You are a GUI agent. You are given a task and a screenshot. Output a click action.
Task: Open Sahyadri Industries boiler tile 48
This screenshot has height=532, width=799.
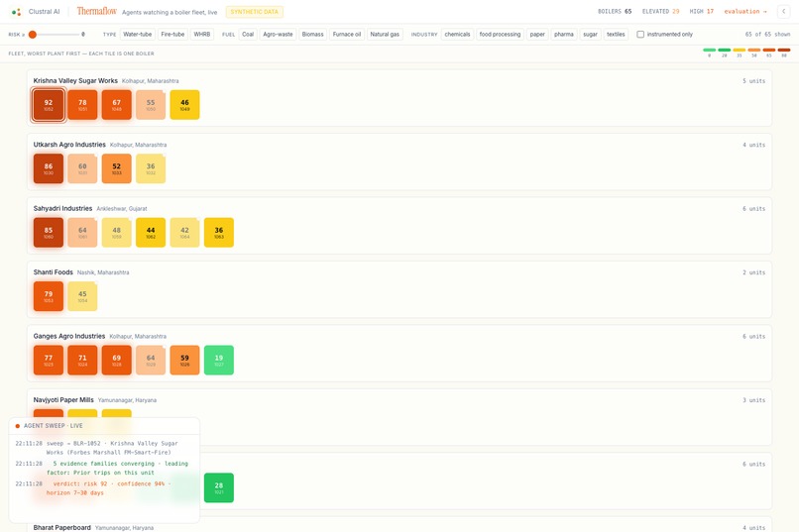coord(117,233)
